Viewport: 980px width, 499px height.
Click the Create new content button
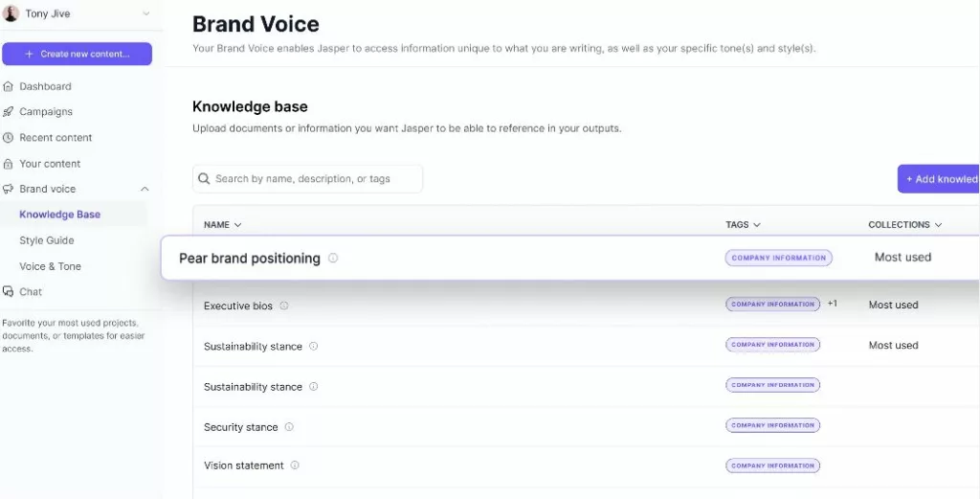pos(77,54)
